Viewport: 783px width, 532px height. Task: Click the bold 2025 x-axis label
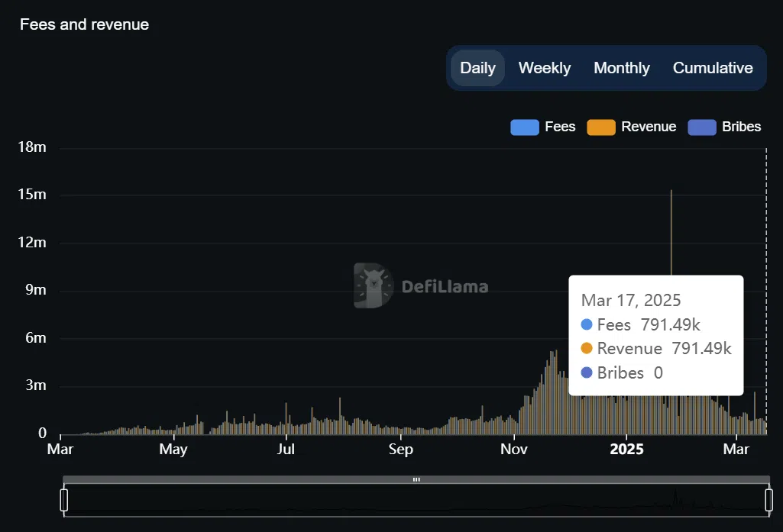coord(626,449)
